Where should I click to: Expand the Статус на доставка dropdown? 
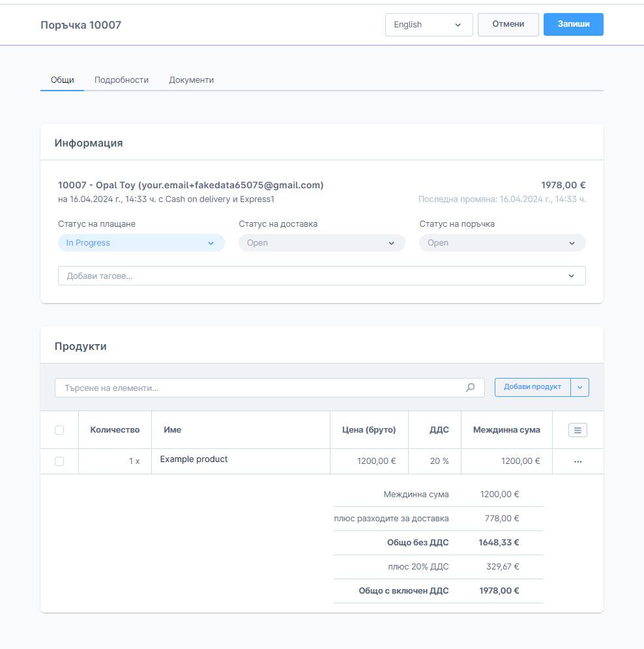[x=321, y=243]
